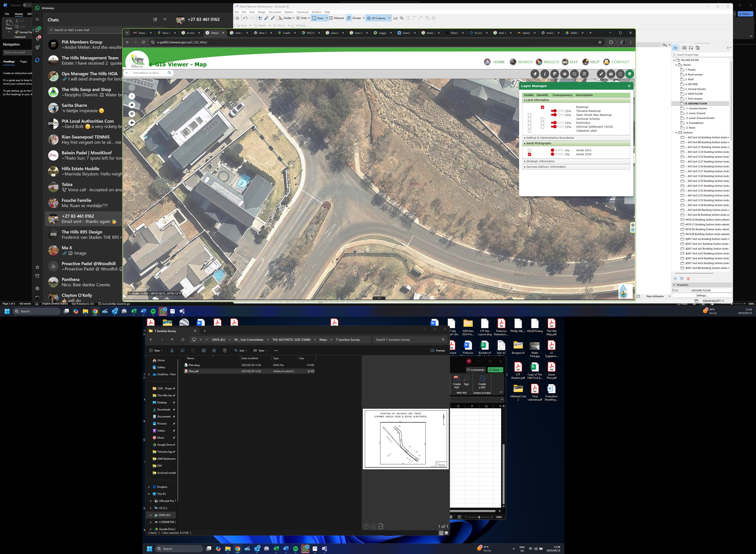Viewport: 756px width, 554px height.
Task: Expand Strategic Information layer group
Action: [540, 161]
